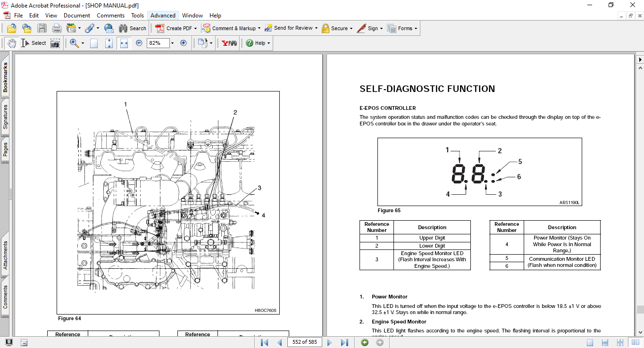644x348 pixels.
Task: Click the Save disk icon
Action: point(42,28)
